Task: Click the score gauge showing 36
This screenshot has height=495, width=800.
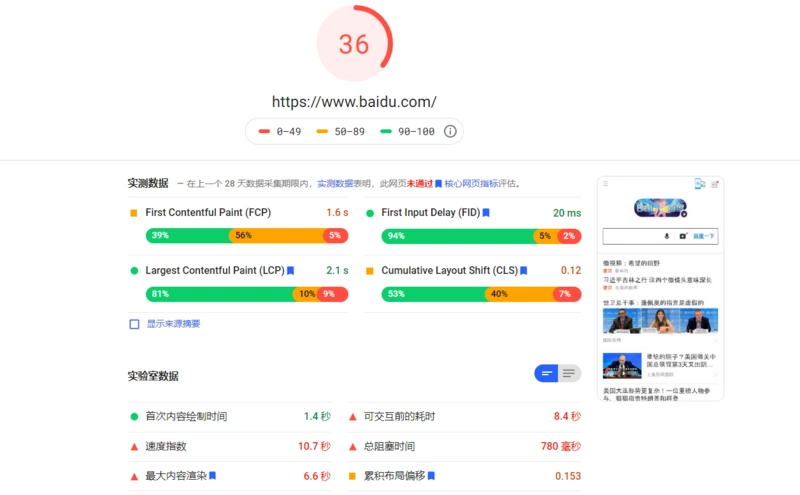Action: pyautogui.click(x=355, y=43)
